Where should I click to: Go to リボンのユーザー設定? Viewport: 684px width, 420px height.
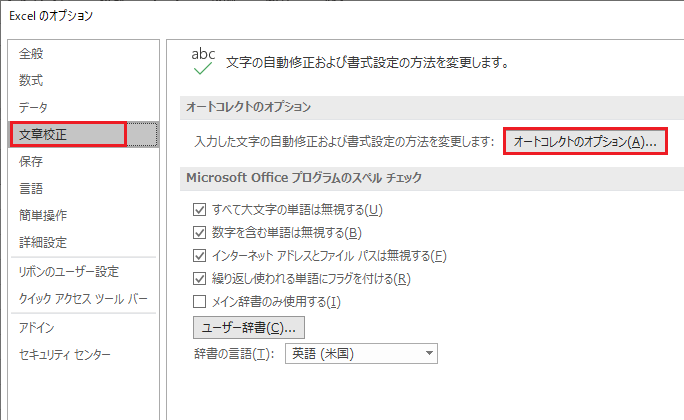pyautogui.click(x=68, y=271)
